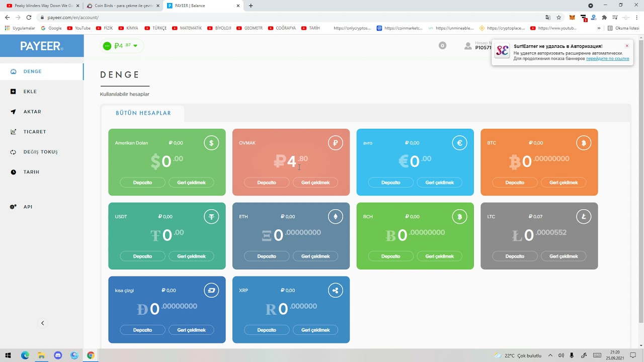This screenshot has height=362, width=644.
Task: Open a new browser tab
Action: click(x=251, y=6)
